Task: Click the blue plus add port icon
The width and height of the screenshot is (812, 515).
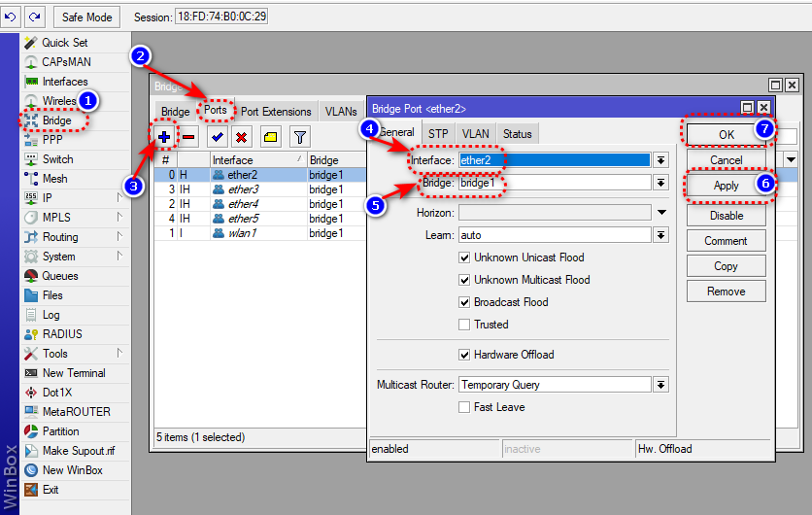Action: 163,137
